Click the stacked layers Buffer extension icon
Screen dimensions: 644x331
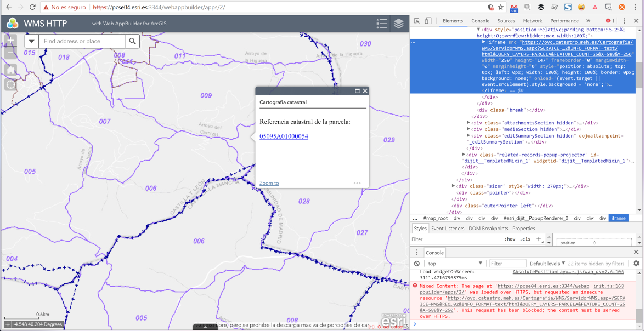pyautogui.click(x=541, y=7)
